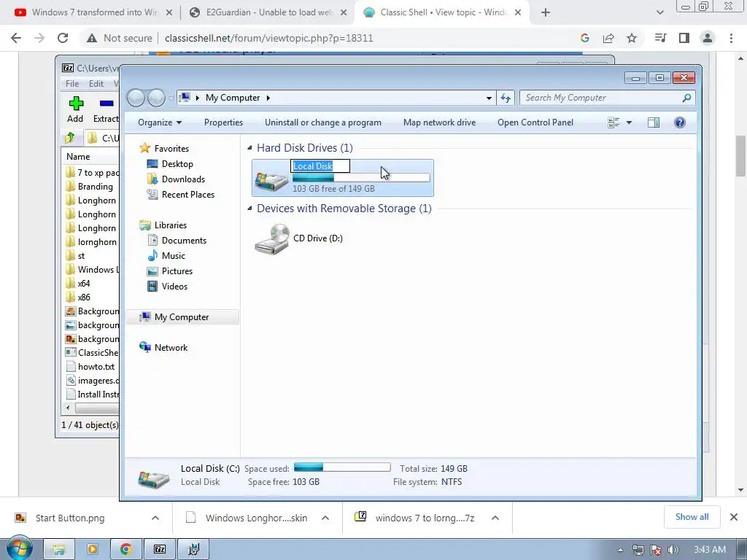
Task: Show hidden tray icons arrow
Action: (x=620, y=550)
